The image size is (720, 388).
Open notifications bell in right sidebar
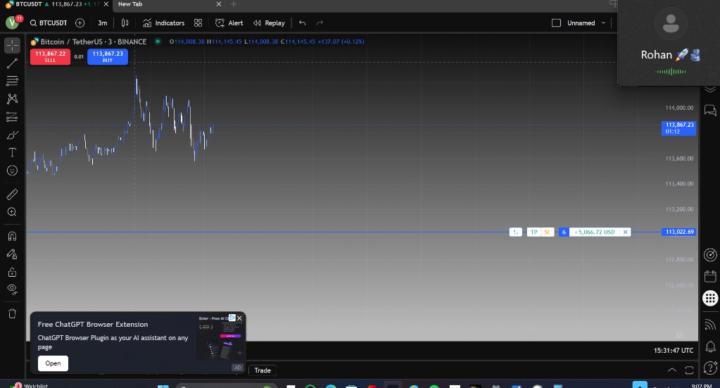click(710, 346)
